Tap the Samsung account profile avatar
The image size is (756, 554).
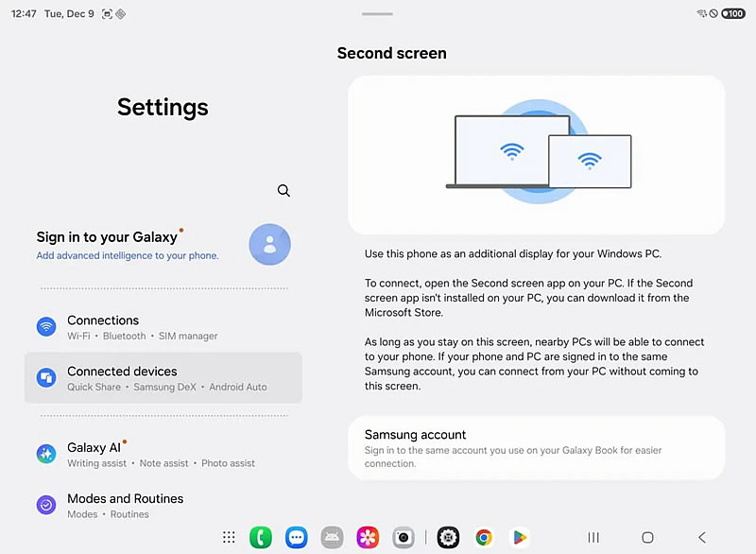point(269,245)
